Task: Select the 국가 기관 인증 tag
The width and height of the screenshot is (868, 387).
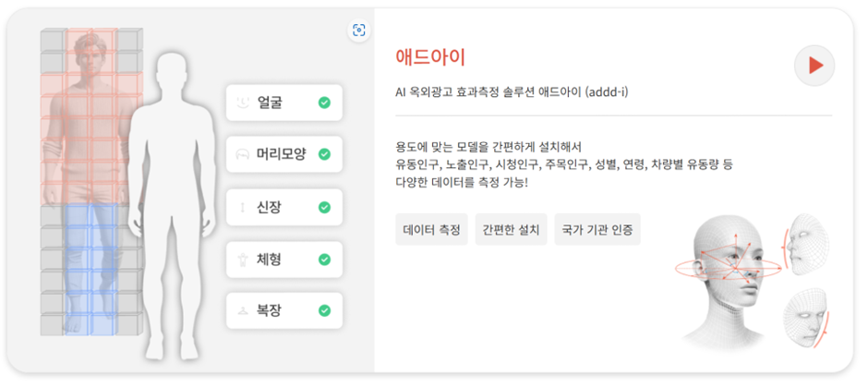Action: 597,229
